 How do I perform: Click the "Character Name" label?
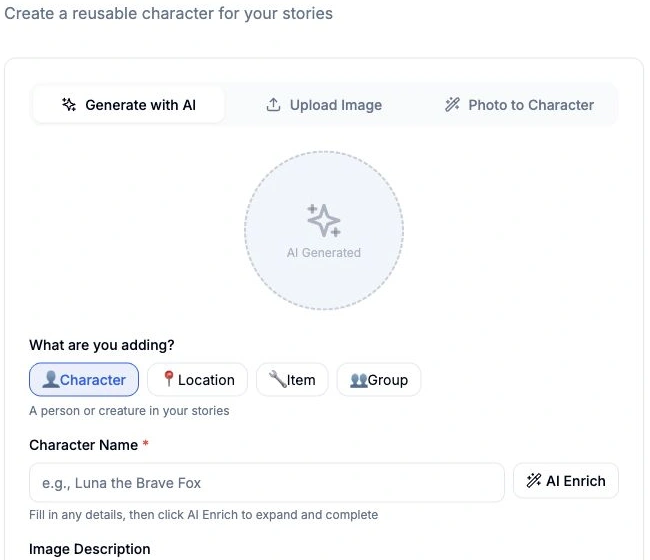tap(83, 445)
